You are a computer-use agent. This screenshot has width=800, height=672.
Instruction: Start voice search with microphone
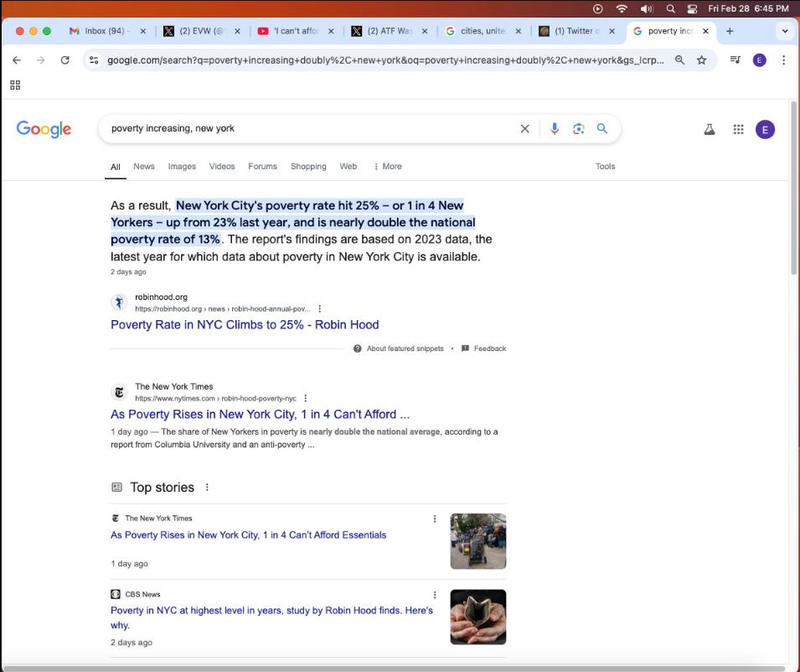(x=554, y=128)
